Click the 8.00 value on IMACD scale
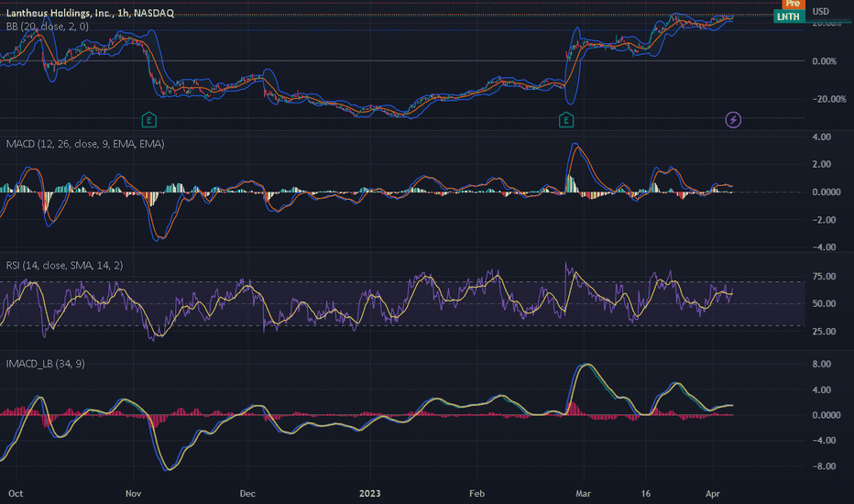Image resolution: width=854 pixels, height=504 pixels. pos(822,365)
